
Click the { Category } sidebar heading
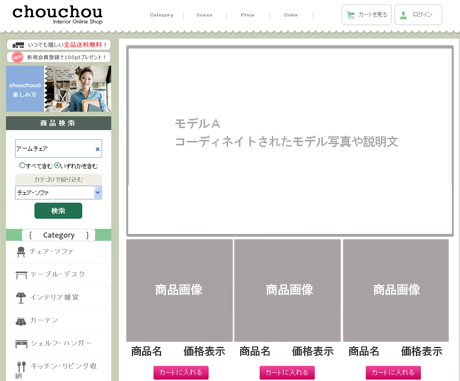[59, 235]
